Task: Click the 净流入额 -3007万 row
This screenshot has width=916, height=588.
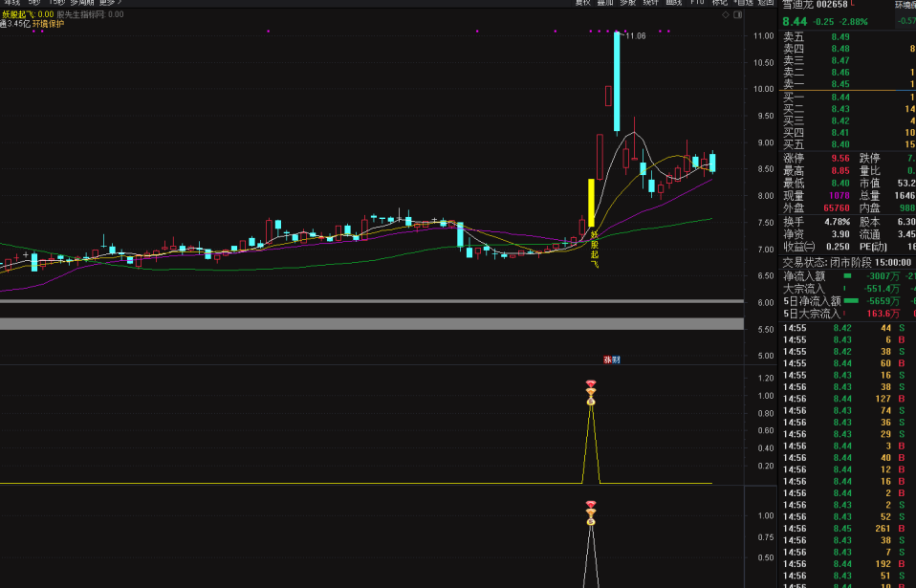Action: point(849,276)
